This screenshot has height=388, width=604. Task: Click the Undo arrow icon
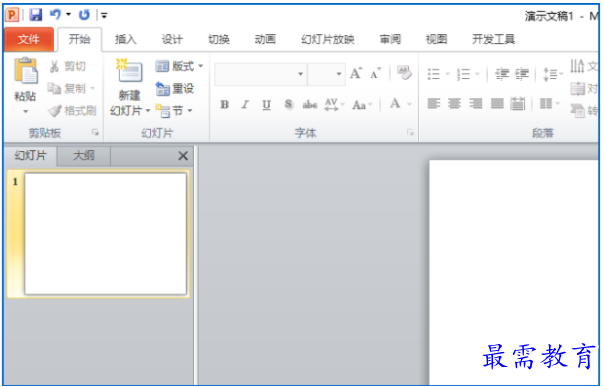55,15
